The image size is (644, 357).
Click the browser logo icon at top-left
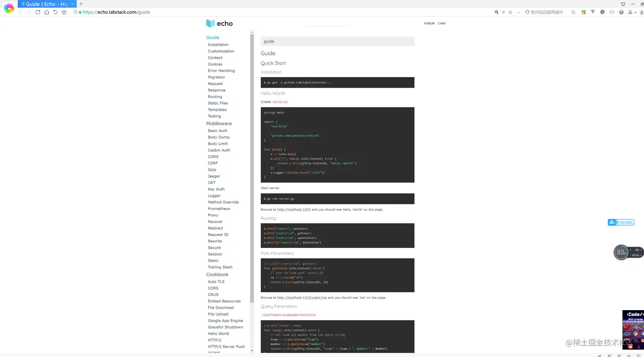pos(9,8)
